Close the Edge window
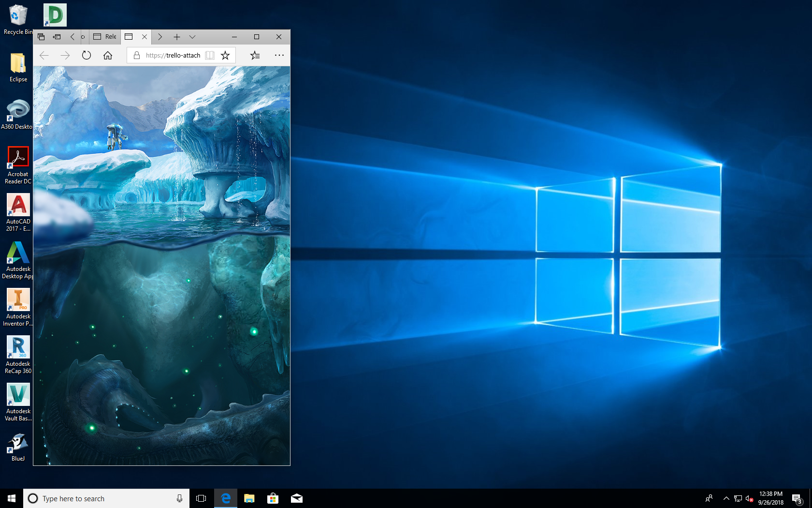The image size is (812, 508). [x=279, y=37]
